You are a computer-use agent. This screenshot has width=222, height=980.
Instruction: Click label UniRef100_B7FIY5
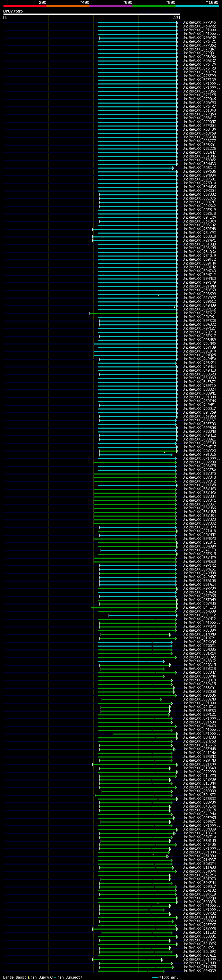(199, 95)
